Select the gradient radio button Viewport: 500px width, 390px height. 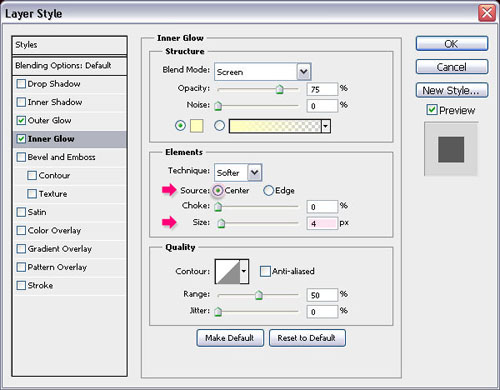tap(219, 126)
